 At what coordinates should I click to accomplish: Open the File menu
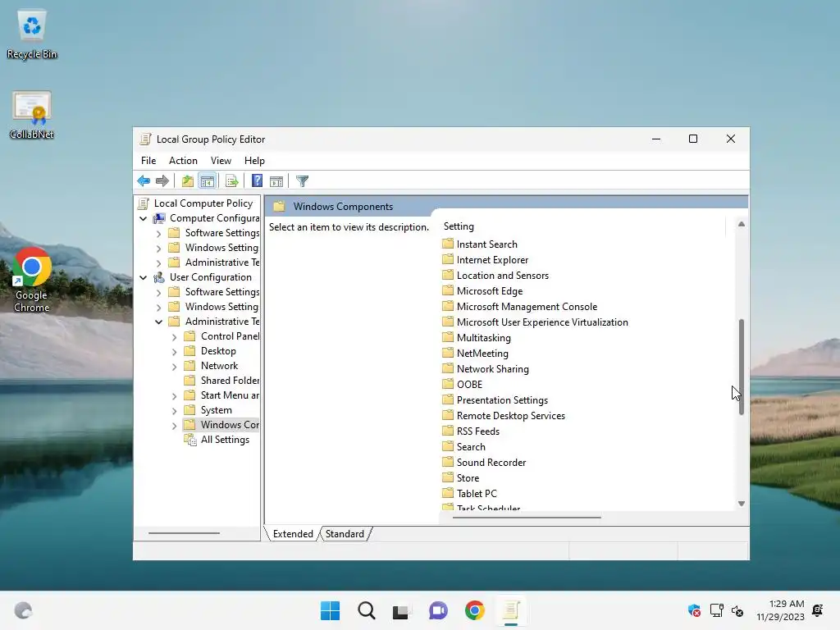148,161
